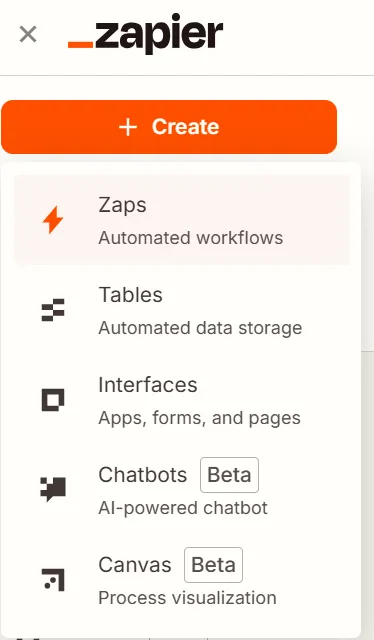
Task: Open the Chatbots menu item
Action: point(182,490)
